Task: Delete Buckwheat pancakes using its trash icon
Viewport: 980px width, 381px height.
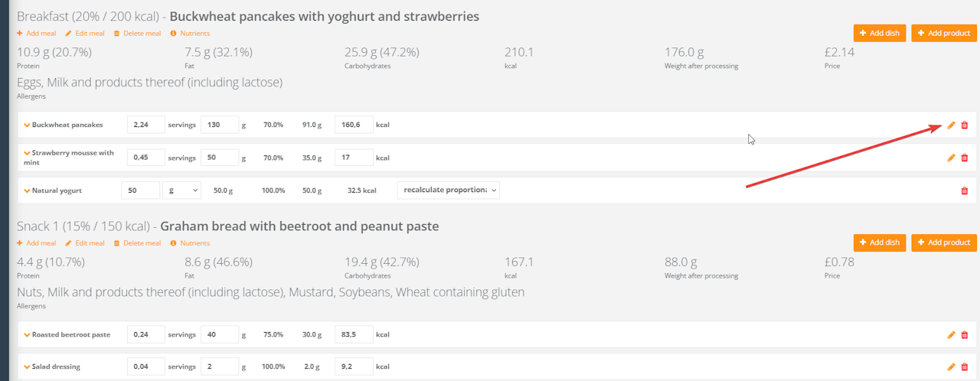Action: point(965,125)
